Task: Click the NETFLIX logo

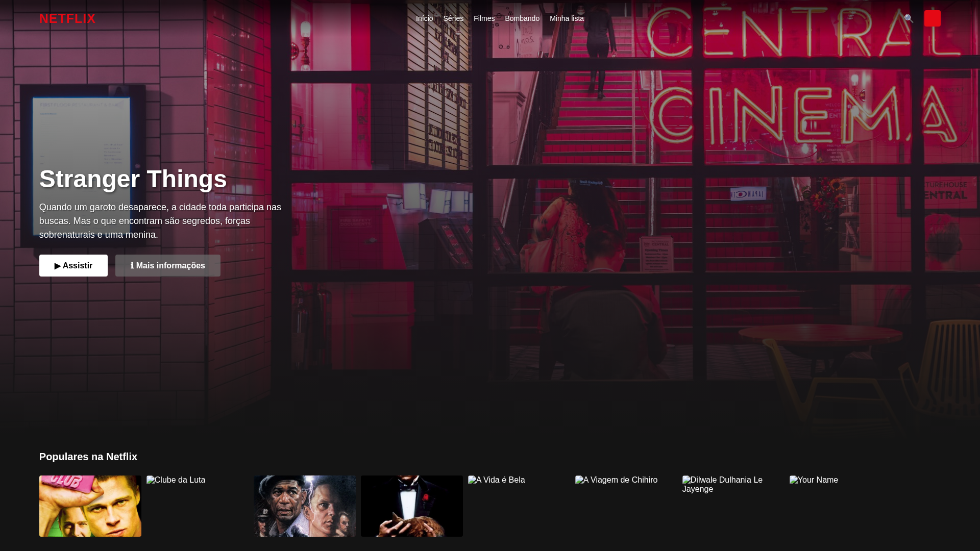Action: coord(67,18)
